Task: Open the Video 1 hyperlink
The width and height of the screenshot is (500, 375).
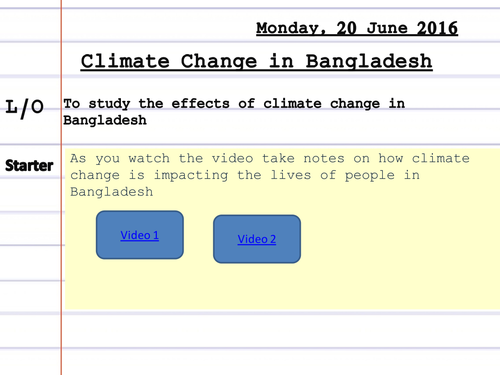Action: click(x=139, y=235)
